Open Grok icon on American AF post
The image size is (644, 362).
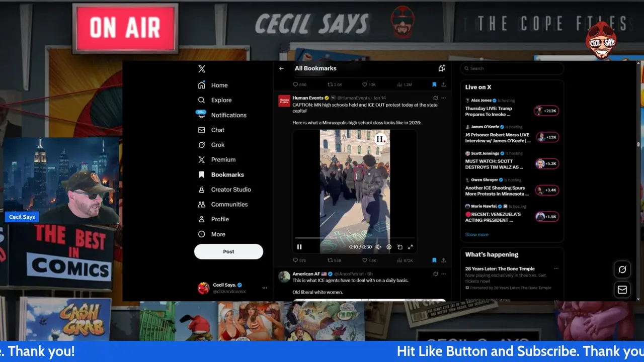(x=436, y=274)
